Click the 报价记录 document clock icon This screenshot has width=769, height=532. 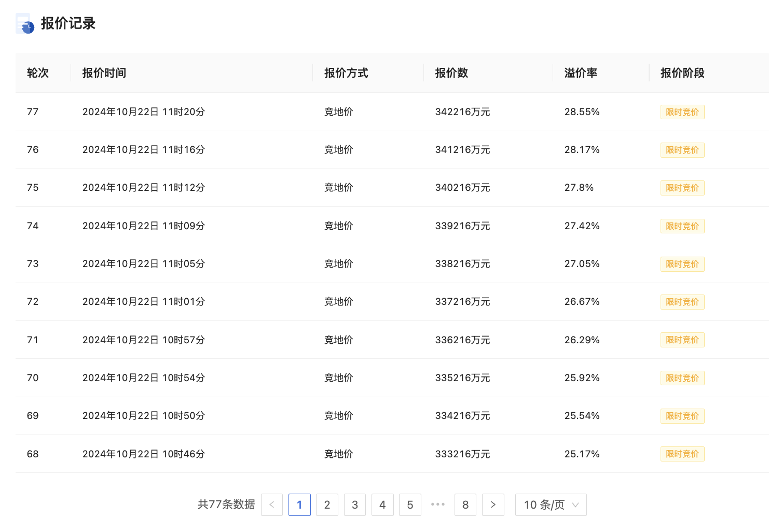tap(25, 23)
